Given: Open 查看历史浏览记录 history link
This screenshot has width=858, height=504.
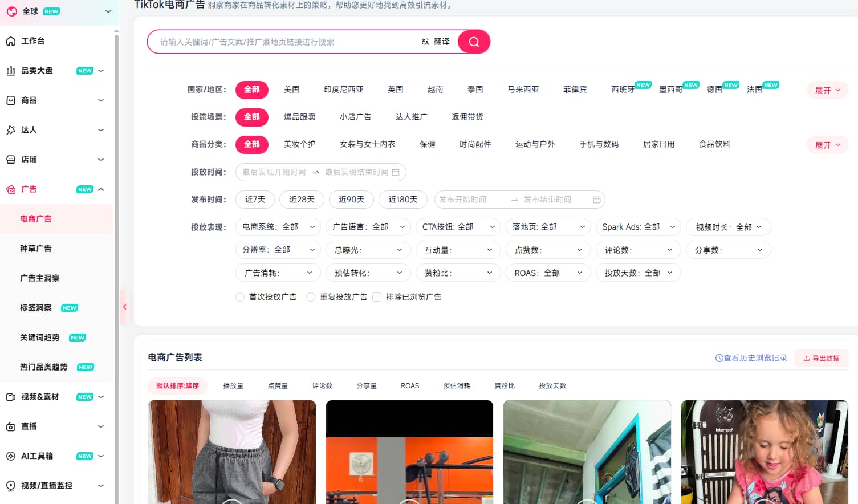Looking at the screenshot, I should click(751, 358).
